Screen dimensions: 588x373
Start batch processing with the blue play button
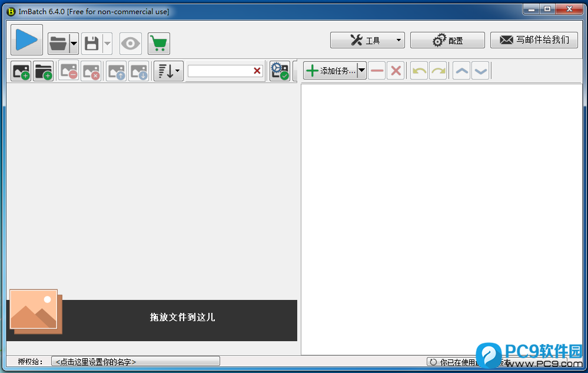click(x=26, y=40)
